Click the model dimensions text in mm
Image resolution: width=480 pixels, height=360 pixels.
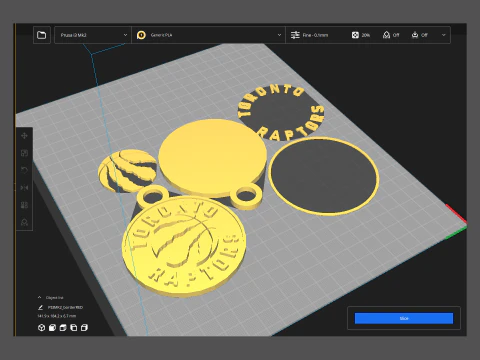pos(57,316)
